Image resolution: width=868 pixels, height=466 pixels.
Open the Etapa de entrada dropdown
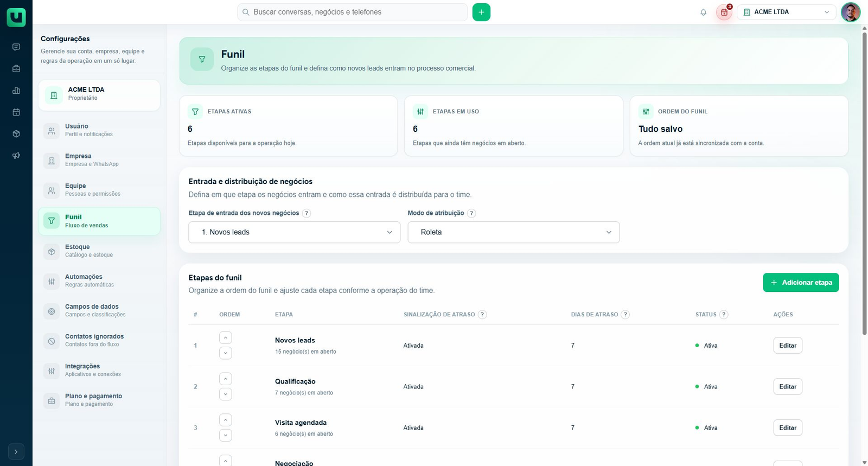pos(294,232)
